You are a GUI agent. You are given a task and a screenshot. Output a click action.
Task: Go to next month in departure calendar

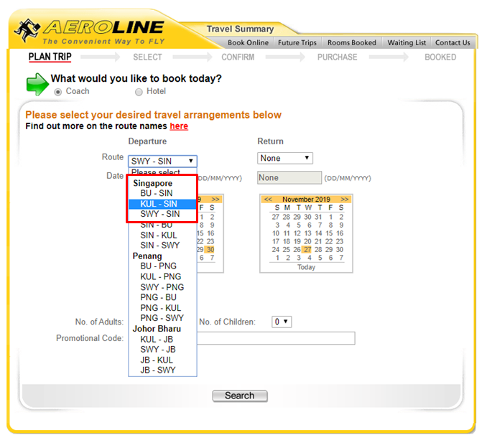click(215, 200)
